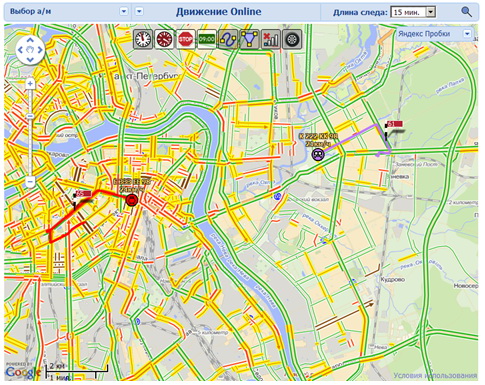
Task: Open search with the magnifying glass
Action: pos(466,12)
